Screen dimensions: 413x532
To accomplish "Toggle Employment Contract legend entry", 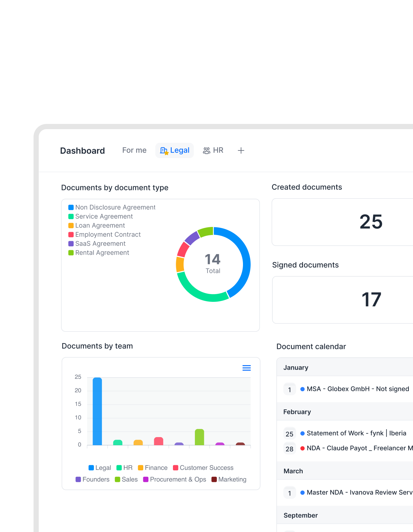I will tap(105, 234).
